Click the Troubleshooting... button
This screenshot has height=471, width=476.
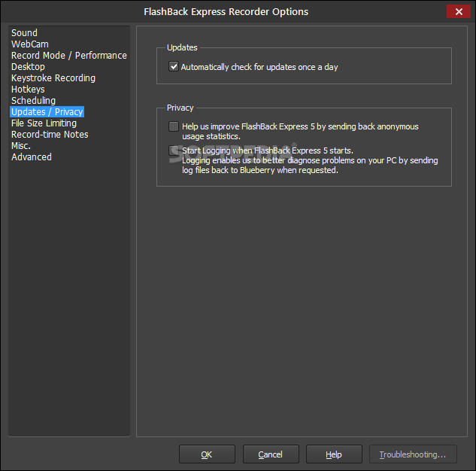tap(413, 454)
